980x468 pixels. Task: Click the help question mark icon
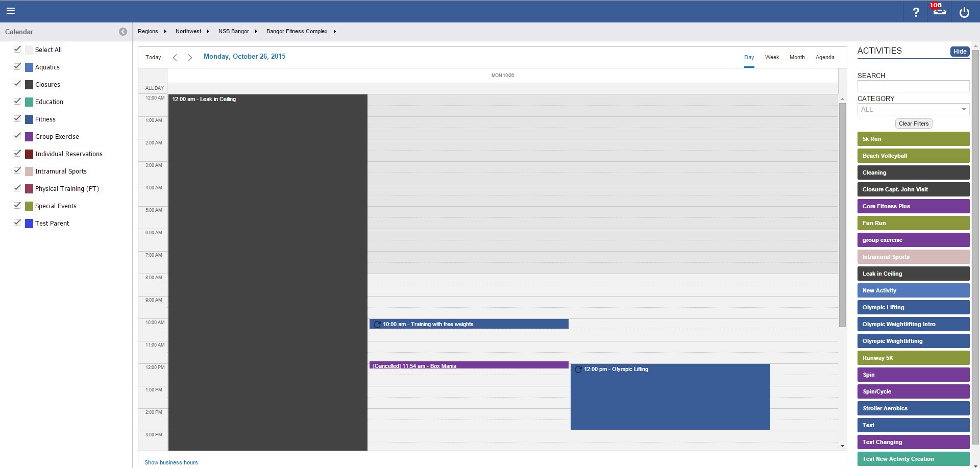coord(916,12)
